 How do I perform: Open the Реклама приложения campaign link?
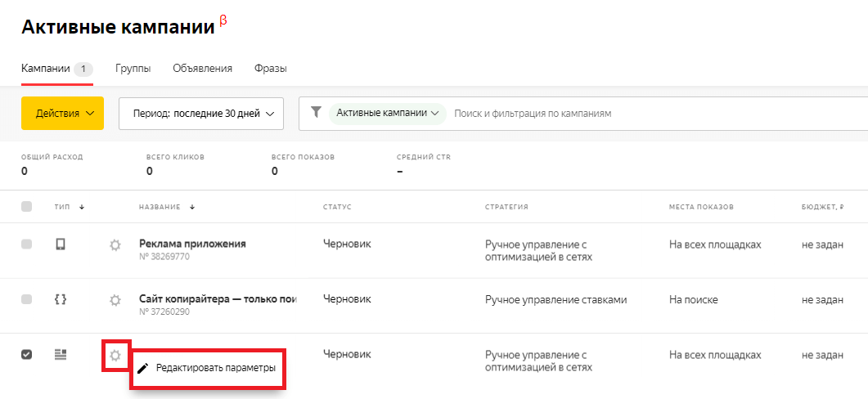(192, 244)
